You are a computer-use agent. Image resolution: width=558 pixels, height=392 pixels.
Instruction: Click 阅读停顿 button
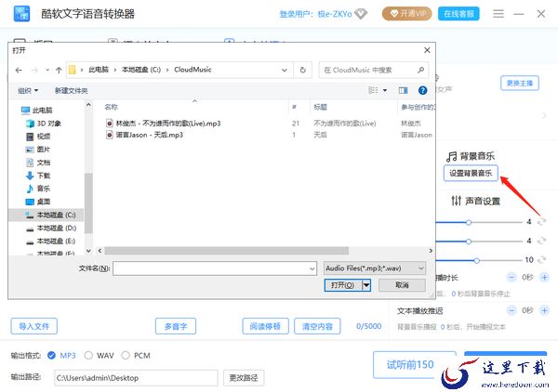tap(265, 326)
